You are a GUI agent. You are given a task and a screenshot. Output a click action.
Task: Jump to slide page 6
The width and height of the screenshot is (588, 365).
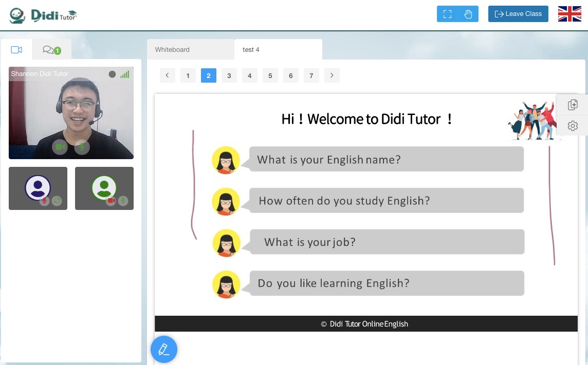290,75
